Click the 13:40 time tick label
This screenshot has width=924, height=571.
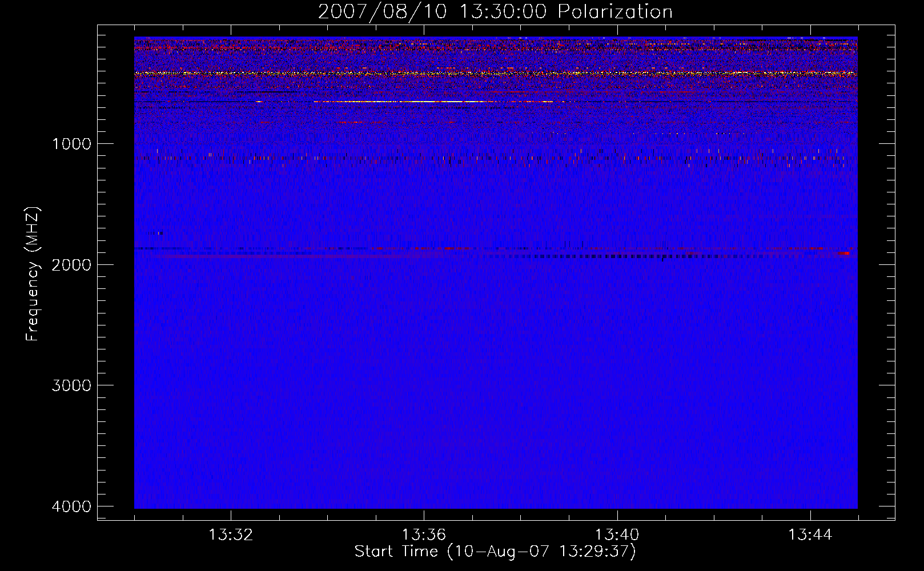pyautogui.click(x=617, y=535)
